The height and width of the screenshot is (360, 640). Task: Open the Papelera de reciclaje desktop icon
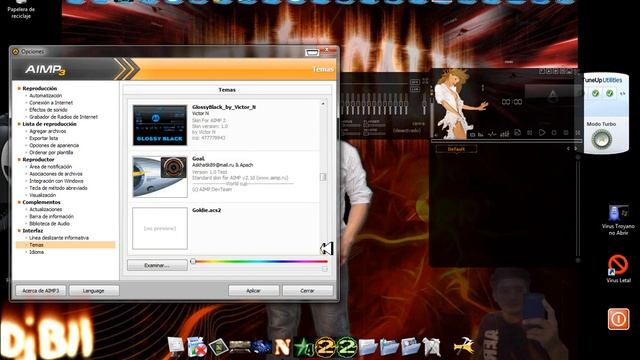21,9
